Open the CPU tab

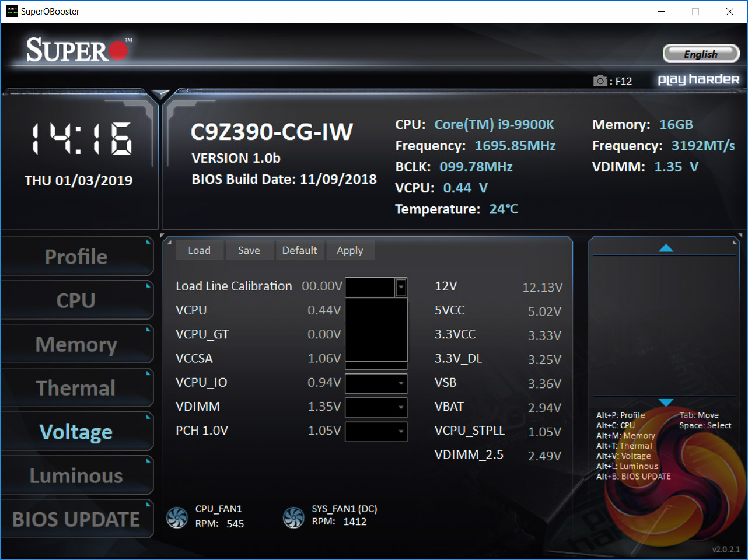click(x=76, y=300)
